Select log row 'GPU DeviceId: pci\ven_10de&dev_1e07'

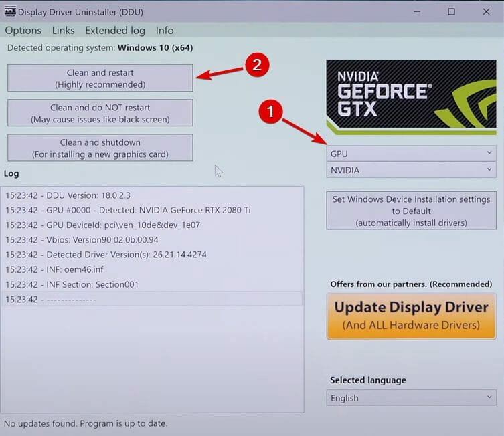coord(152,225)
